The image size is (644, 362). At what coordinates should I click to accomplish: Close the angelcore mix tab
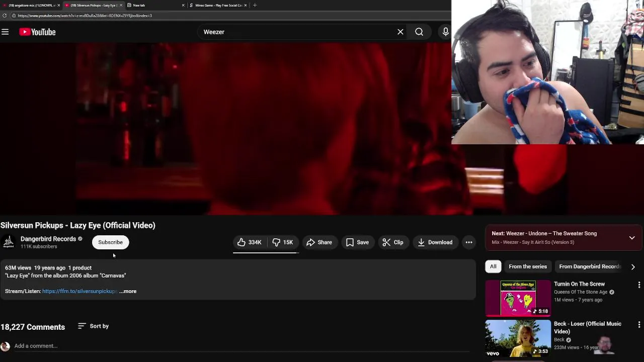tap(59, 5)
